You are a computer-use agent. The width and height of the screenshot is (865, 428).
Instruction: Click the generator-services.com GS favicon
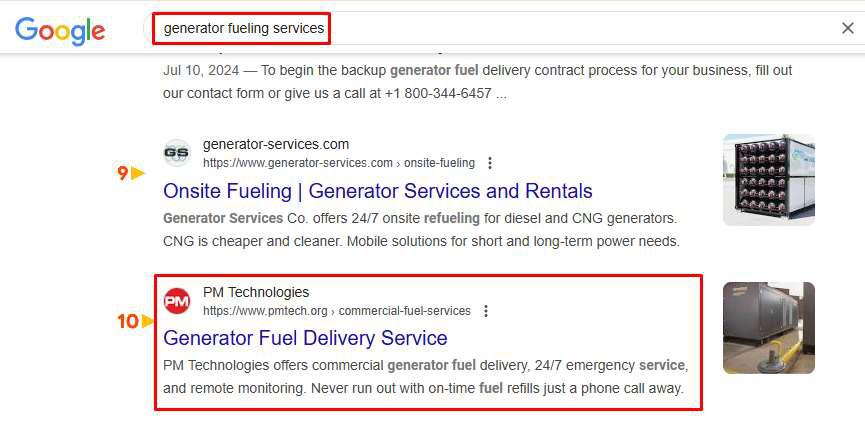[x=176, y=153]
